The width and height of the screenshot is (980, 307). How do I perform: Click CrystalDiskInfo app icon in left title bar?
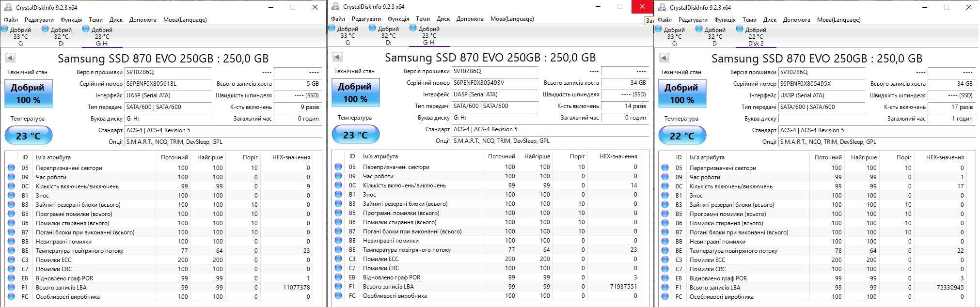(x=8, y=7)
